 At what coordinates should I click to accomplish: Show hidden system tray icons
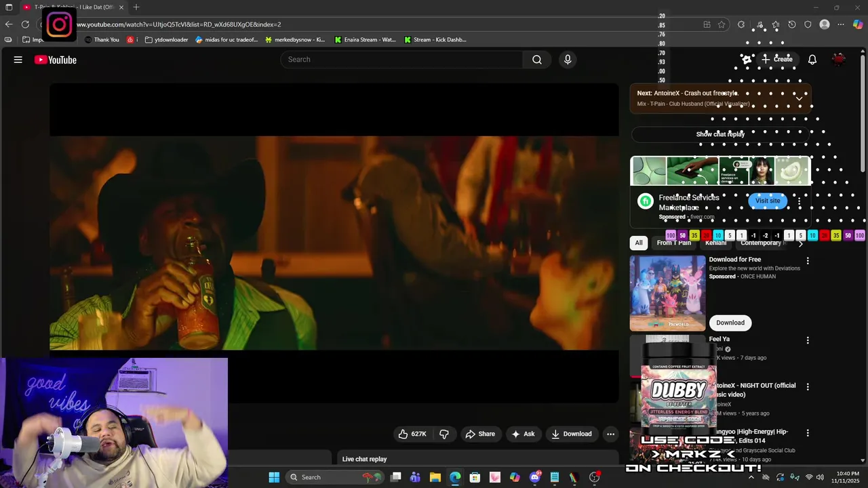(751, 477)
